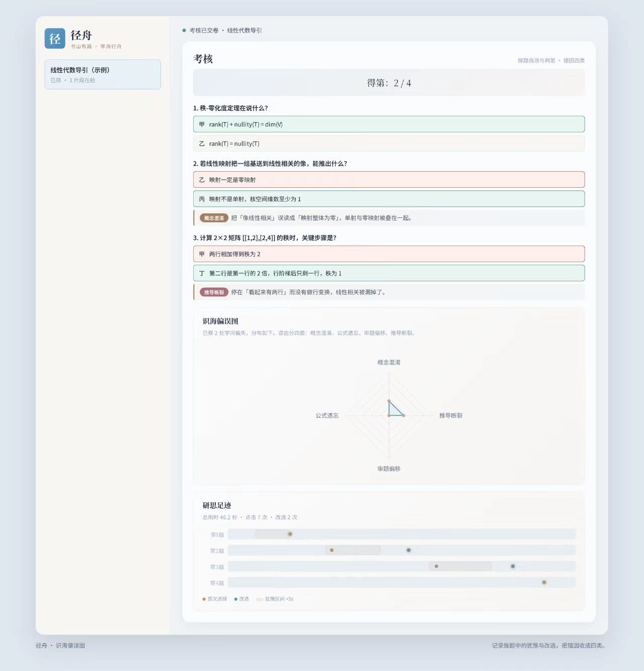
Task: Click the 审题偏移 radar axis label
Action: click(389, 469)
